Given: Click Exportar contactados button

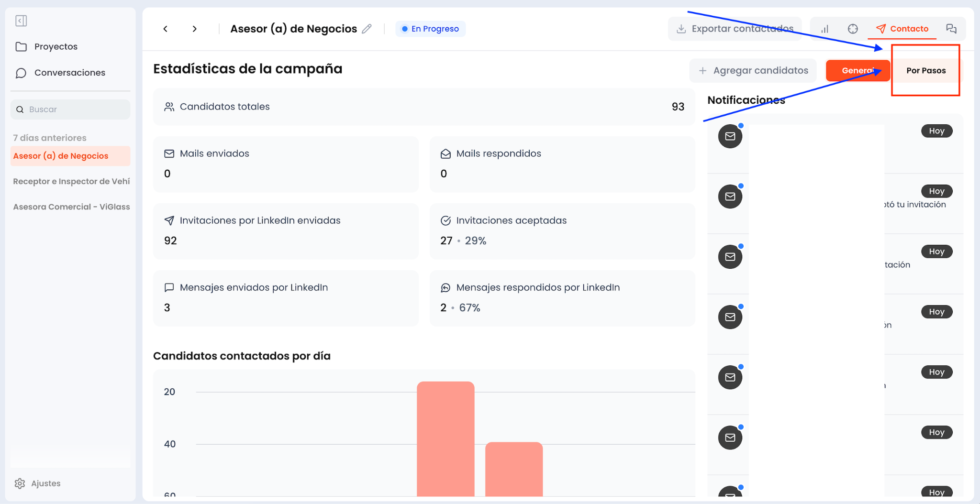Looking at the screenshot, I should (735, 29).
